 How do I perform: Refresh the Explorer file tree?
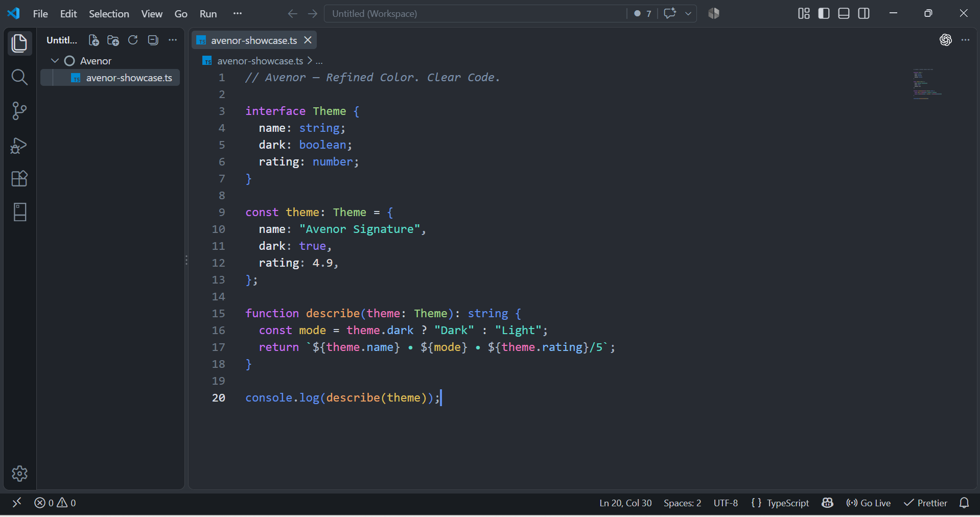click(x=133, y=40)
